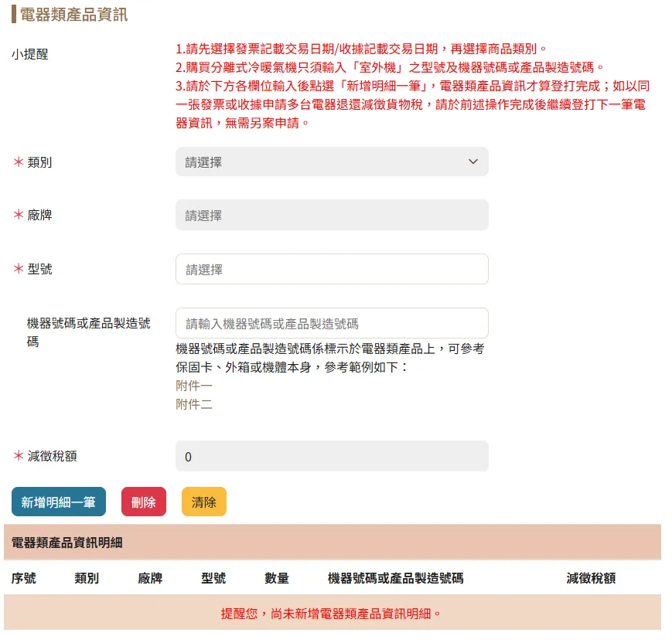The image size is (672, 643).
Task: Click the 機器號碼或產品製造號碼 input field
Action: click(332, 321)
